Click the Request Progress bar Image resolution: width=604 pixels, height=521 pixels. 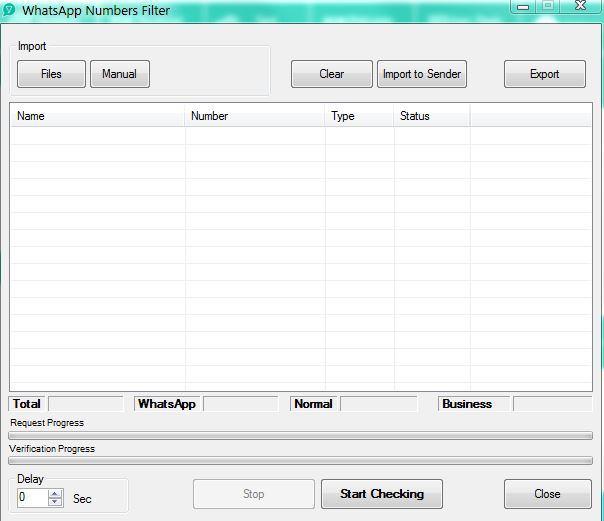(x=300, y=436)
